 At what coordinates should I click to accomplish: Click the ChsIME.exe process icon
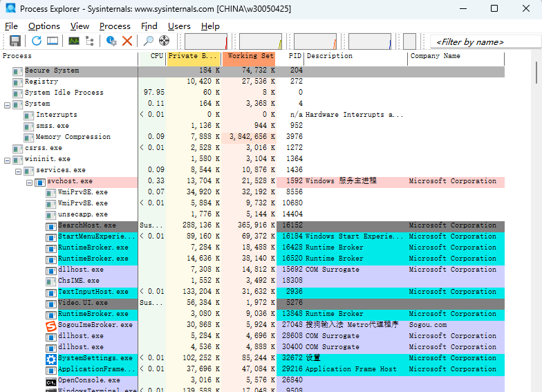click(x=51, y=282)
